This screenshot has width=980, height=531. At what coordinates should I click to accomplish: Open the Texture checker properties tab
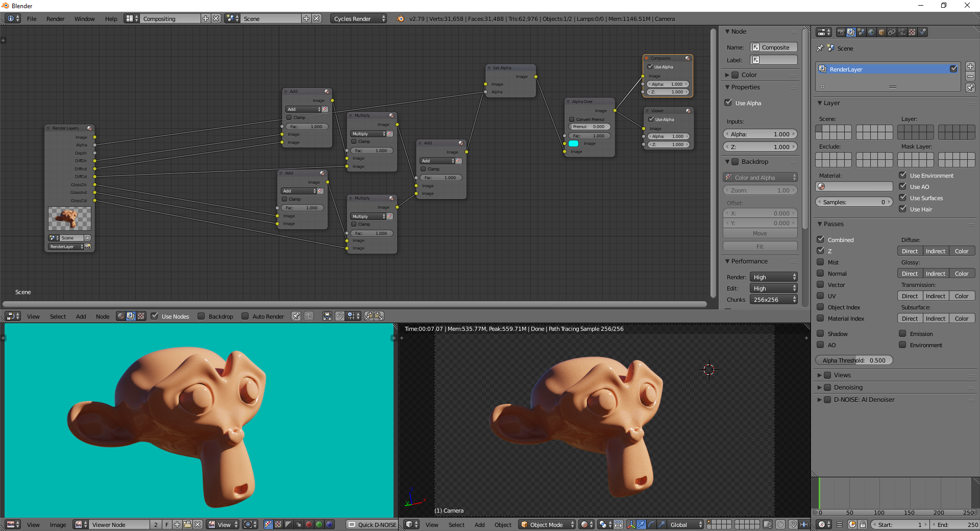click(912, 32)
